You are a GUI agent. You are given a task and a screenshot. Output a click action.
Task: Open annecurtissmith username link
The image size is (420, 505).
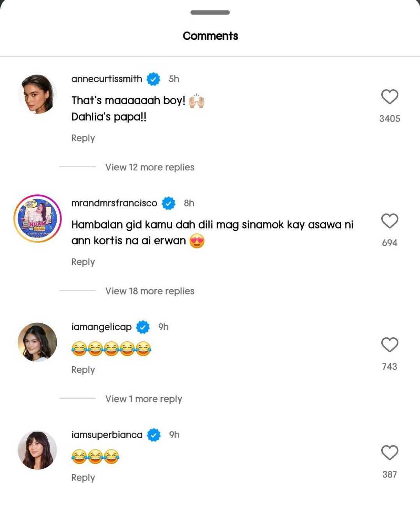[106, 79]
